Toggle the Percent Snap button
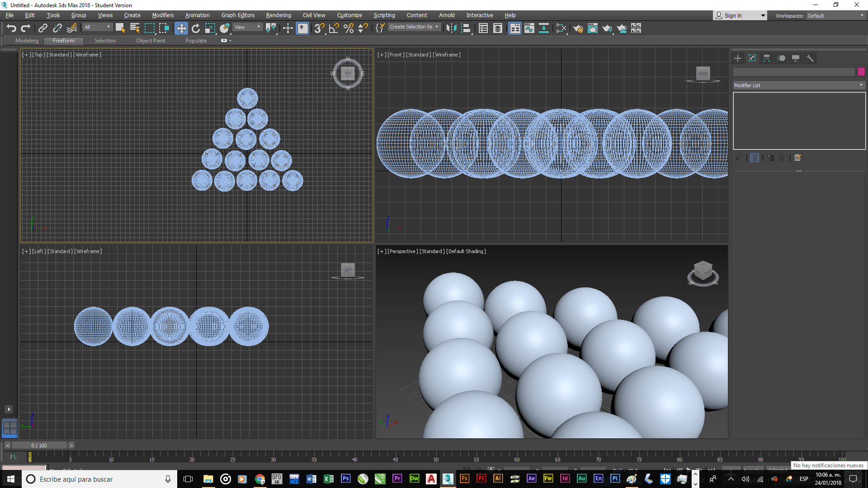Viewport: 868px width, 488px height. point(348,28)
